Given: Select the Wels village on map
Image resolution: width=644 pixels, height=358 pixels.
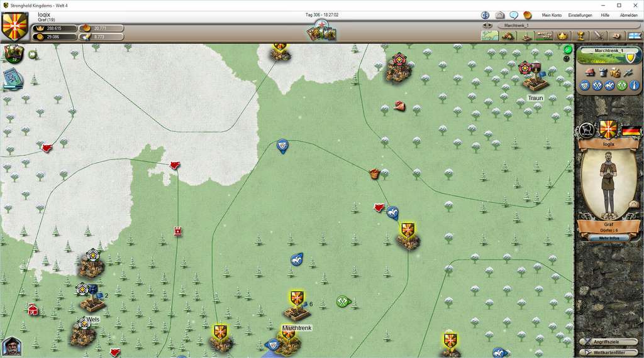Looking at the screenshot, I should pos(92,298).
